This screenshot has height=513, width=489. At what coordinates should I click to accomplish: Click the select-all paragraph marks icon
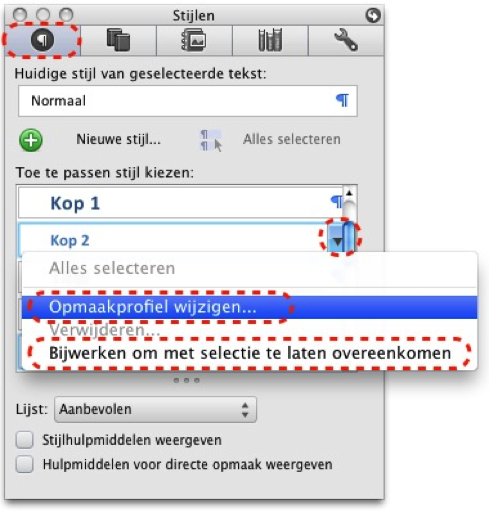pos(211,141)
